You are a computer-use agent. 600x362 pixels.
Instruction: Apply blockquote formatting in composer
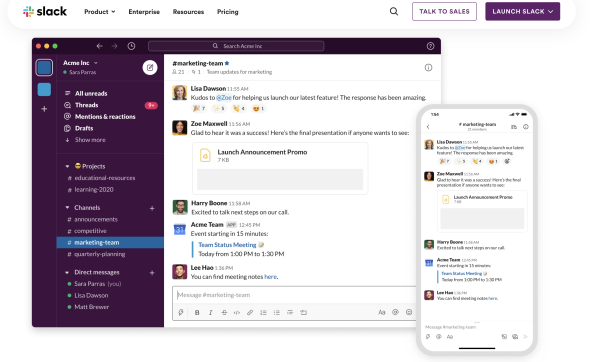click(290, 313)
